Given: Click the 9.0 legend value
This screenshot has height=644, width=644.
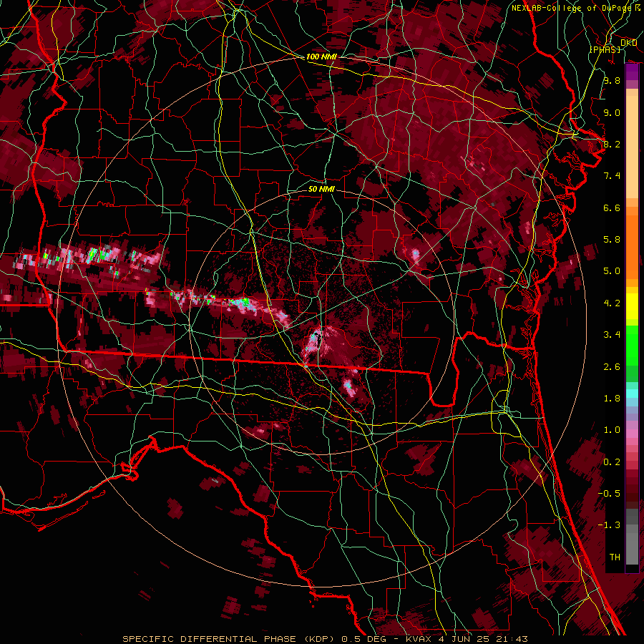Looking at the screenshot, I should 612,112.
